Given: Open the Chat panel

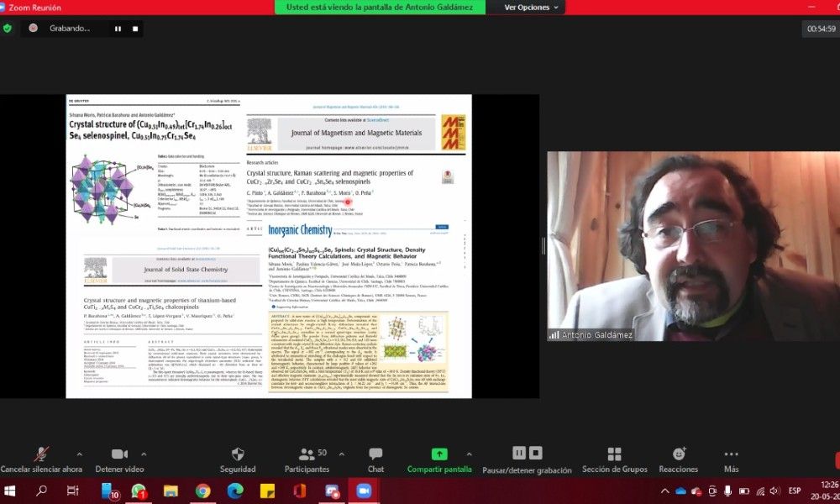Looking at the screenshot, I should click(375, 454).
